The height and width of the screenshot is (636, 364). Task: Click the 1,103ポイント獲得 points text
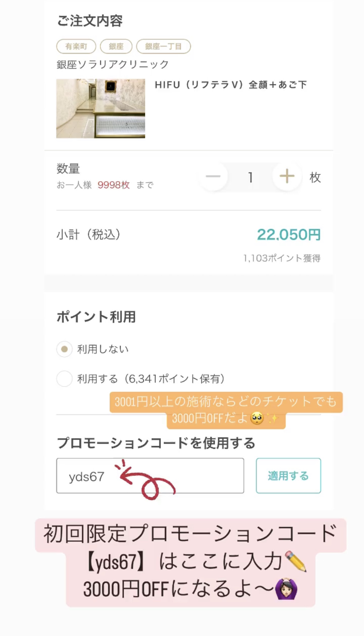(x=282, y=258)
